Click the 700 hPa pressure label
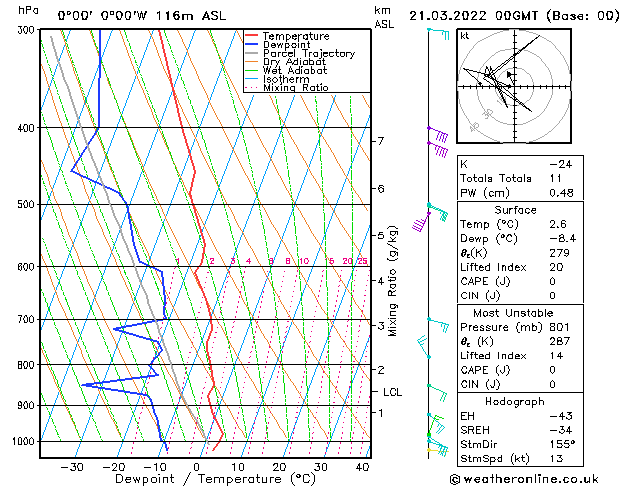The height and width of the screenshot is (486, 629). (28, 320)
